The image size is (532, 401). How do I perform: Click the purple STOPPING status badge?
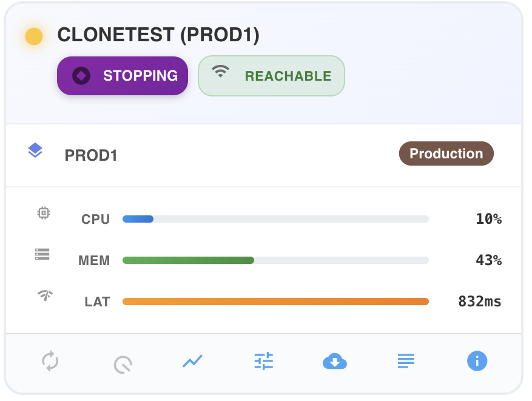pyautogui.click(x=123, y=76)
